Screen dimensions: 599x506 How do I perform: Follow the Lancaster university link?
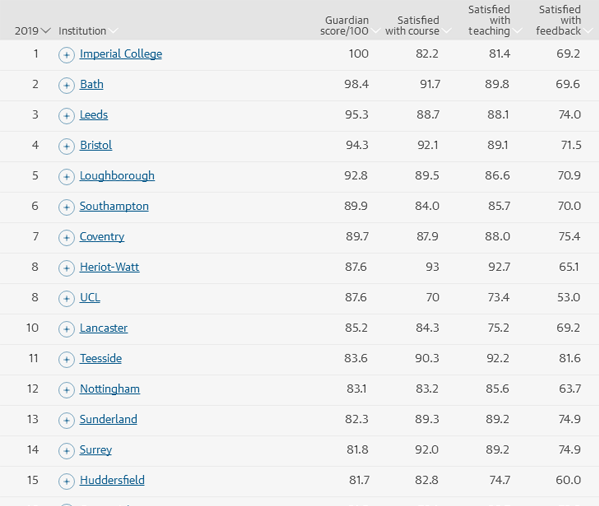[x=104, y=328]
